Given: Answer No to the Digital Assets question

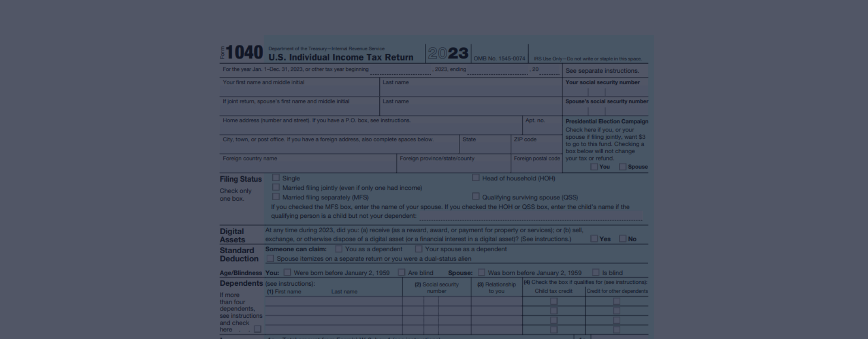Looking at the screenshot, I should [623, 239].
